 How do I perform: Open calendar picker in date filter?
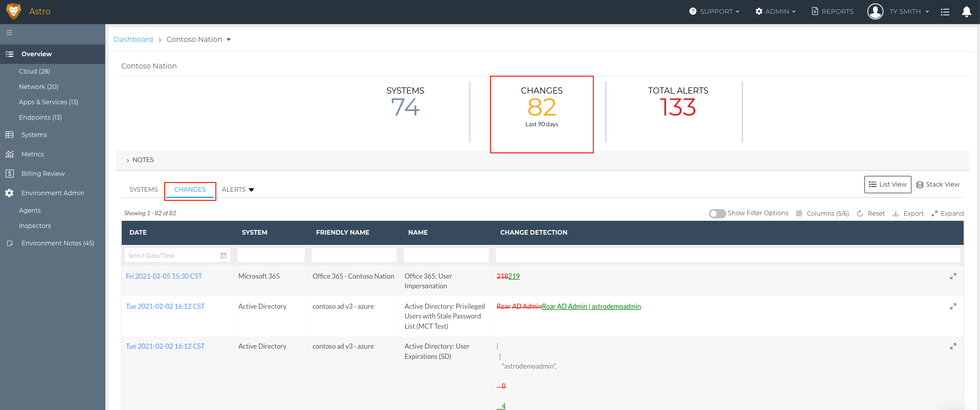click(x=224, y=256)
